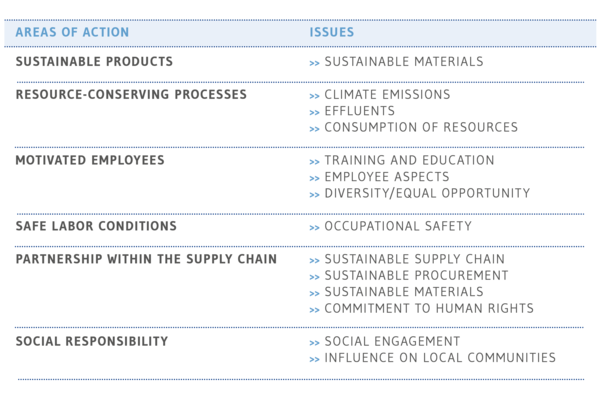
Task: Click Partnership Within the Supply Chain heading
Action: 146,259
